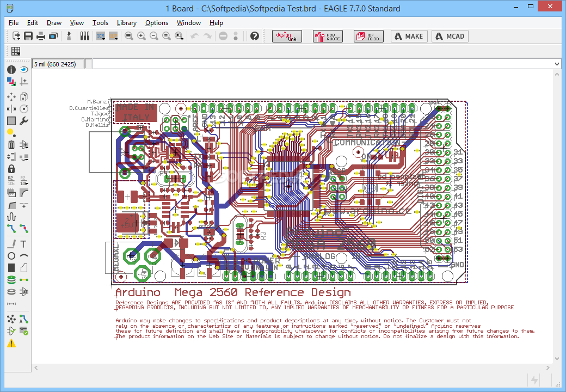Open the Zoom select dropdown
Viewport: 566px width, 392px height.
point(179,36)
